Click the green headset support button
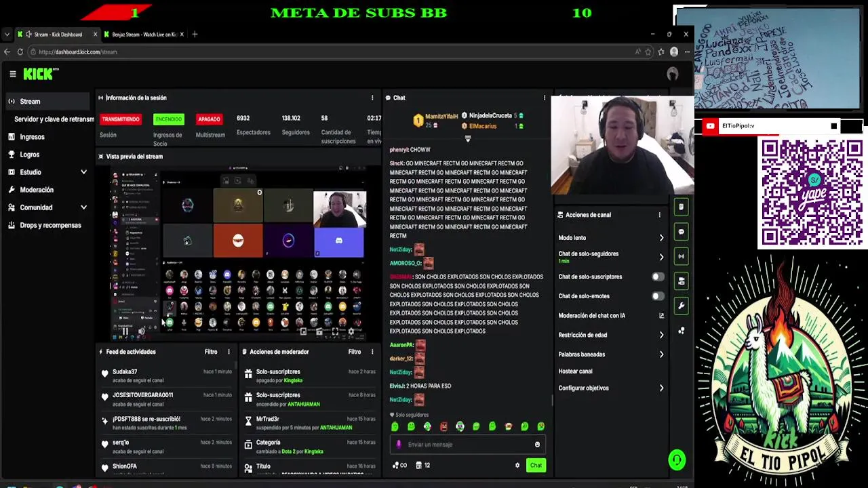 [x=677, y=460]
